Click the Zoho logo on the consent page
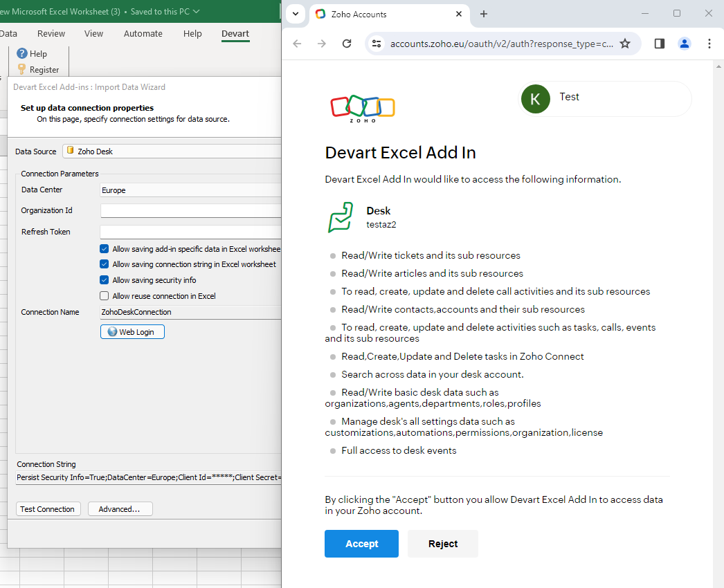 coord(362,108)
